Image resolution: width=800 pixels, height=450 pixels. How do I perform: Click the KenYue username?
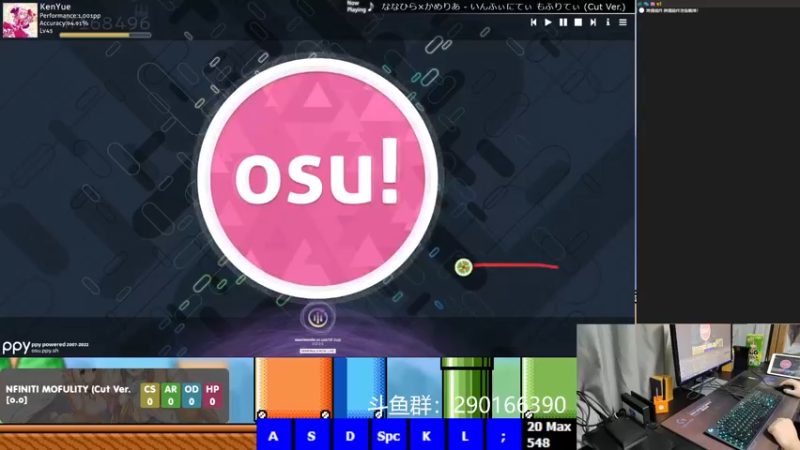click(x=55, y=7)
